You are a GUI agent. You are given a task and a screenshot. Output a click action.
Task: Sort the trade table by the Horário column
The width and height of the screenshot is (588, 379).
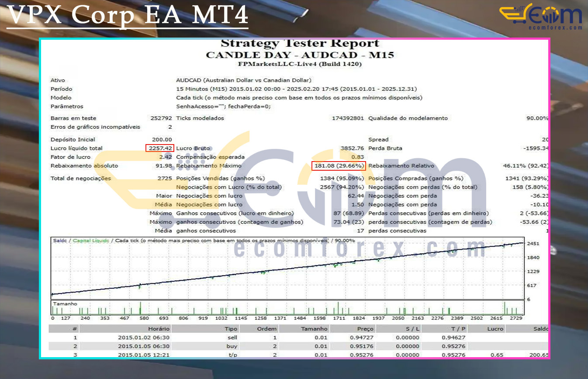[159, 328]
